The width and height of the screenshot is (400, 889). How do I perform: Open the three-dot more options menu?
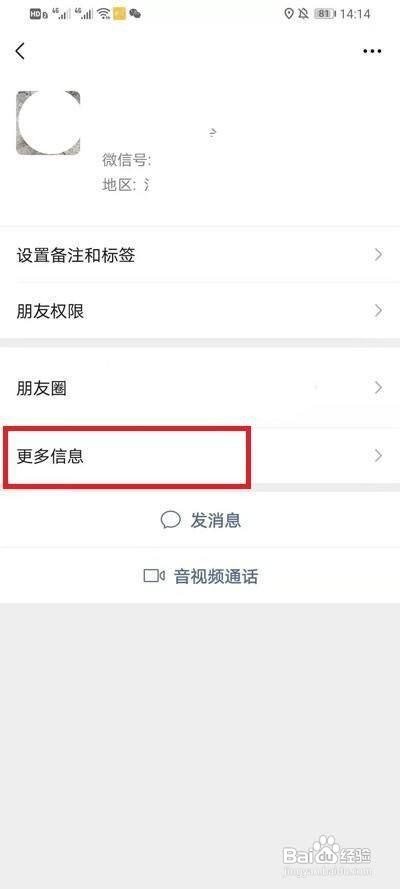tap(372, 51)
